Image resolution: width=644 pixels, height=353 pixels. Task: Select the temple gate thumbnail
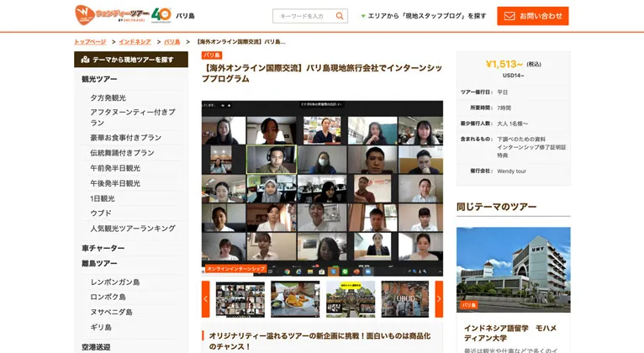point(351,299)
